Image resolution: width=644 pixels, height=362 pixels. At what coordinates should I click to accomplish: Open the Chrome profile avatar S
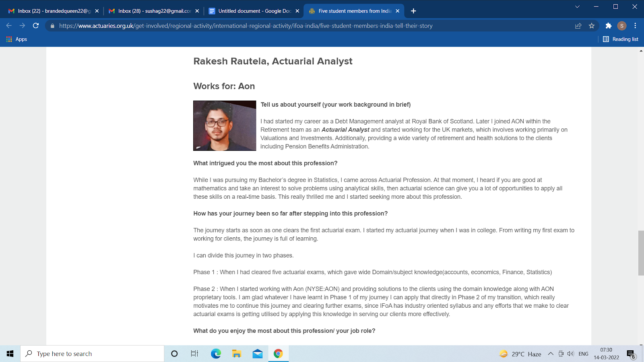622,26
